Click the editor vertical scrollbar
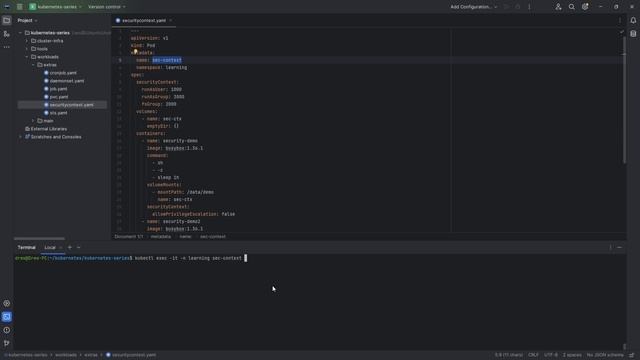Viewport: 640px width, 360px height. point(624,100)
